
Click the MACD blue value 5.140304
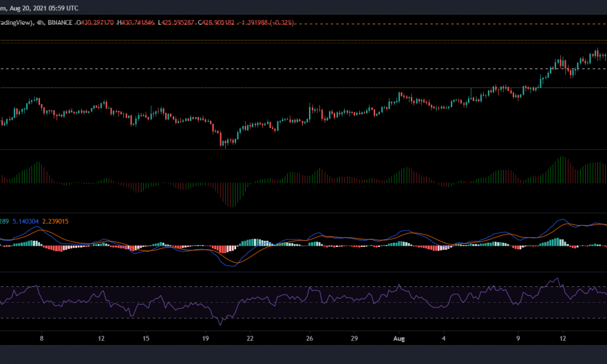click(x=25, y=221)
